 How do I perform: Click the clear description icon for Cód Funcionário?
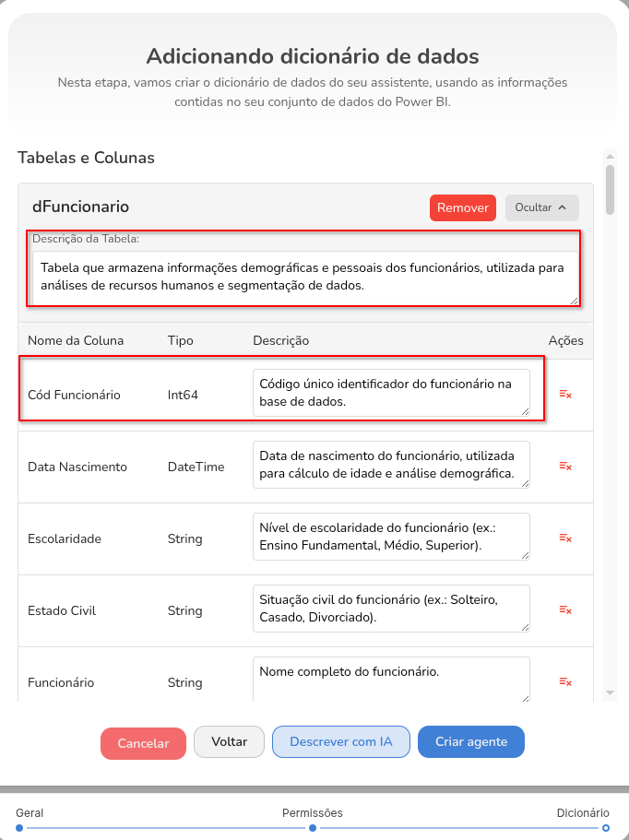click(x=564, y=392)
